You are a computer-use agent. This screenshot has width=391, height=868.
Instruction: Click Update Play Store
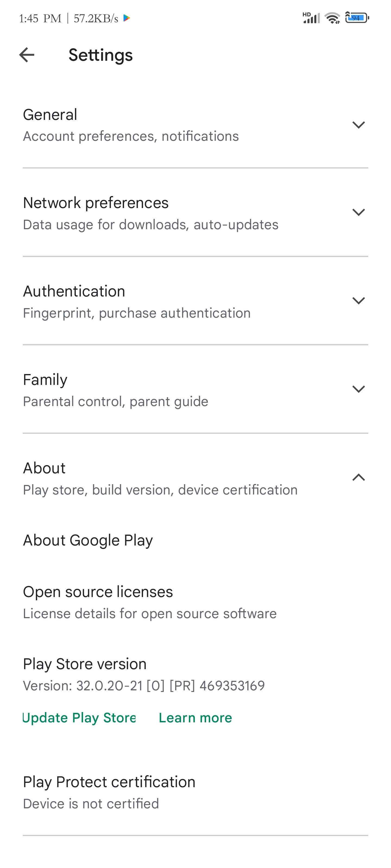tap(78, 717)
